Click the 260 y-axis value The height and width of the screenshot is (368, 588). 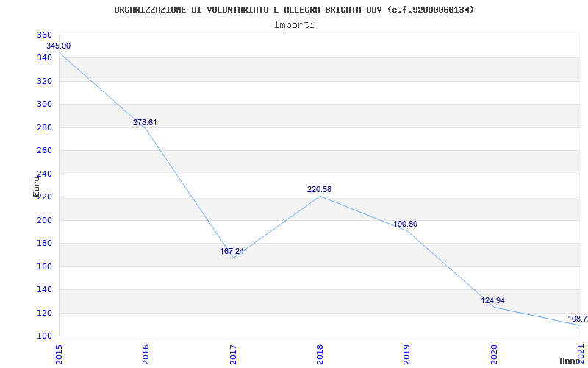click(45, 151)
